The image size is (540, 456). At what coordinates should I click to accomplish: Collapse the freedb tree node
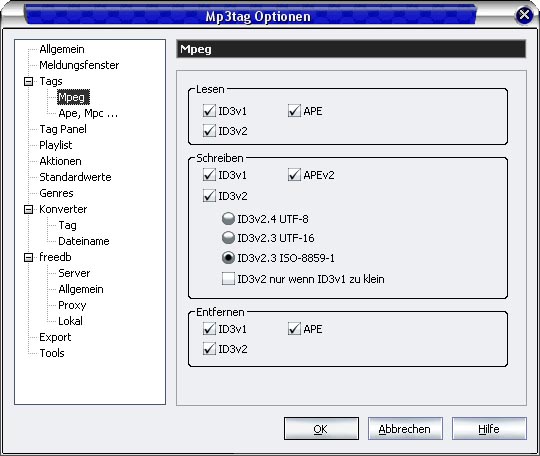[x=29, y=257]
